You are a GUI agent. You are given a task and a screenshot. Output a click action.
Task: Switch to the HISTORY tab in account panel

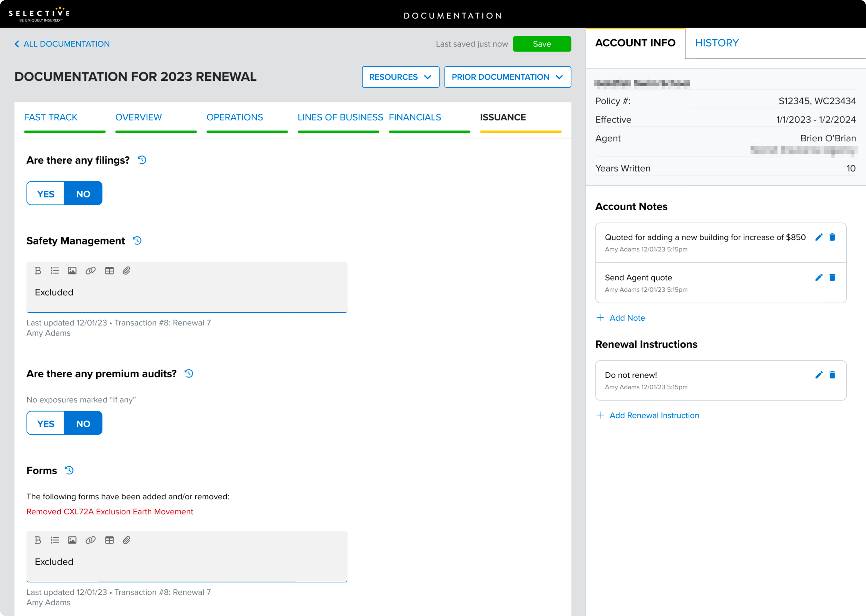tap(717, 43)
